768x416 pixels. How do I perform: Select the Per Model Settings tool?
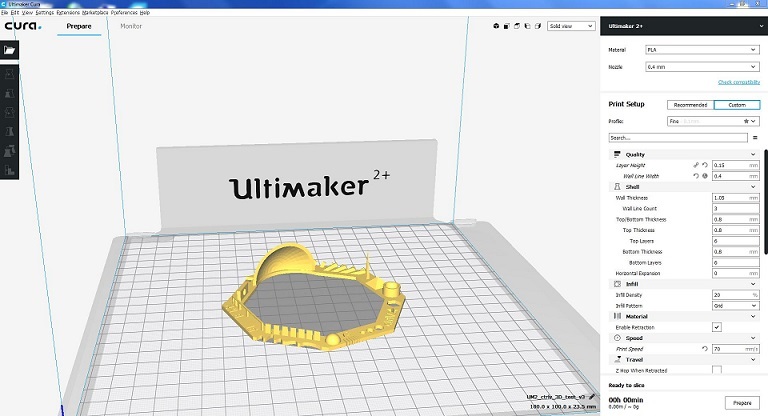click(9, 151)
